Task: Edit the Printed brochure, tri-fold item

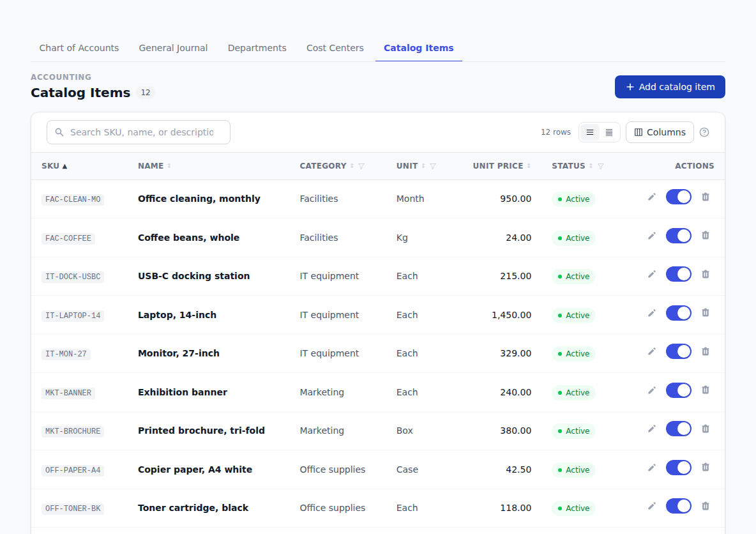Action: point(651,429)
